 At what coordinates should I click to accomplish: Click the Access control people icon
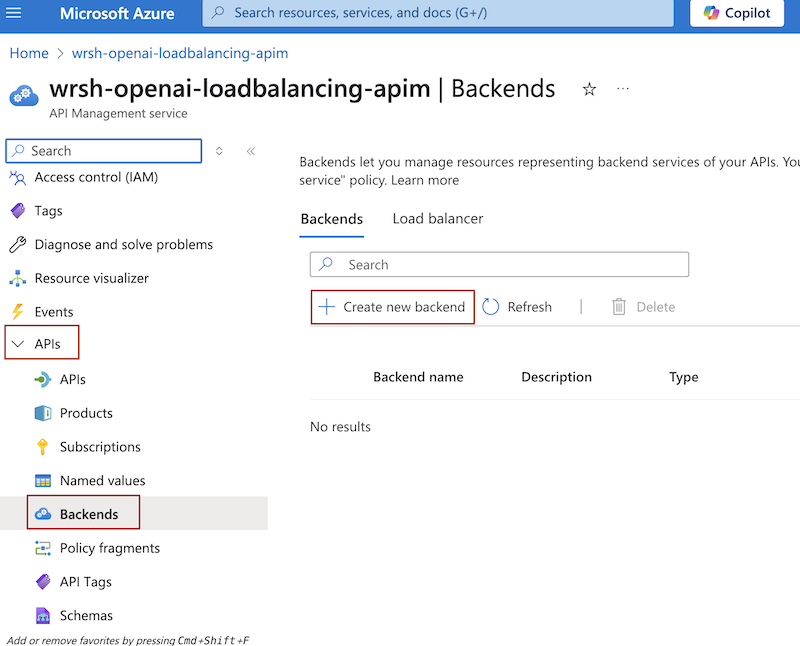pyautogui.click(x=17, y=177)
